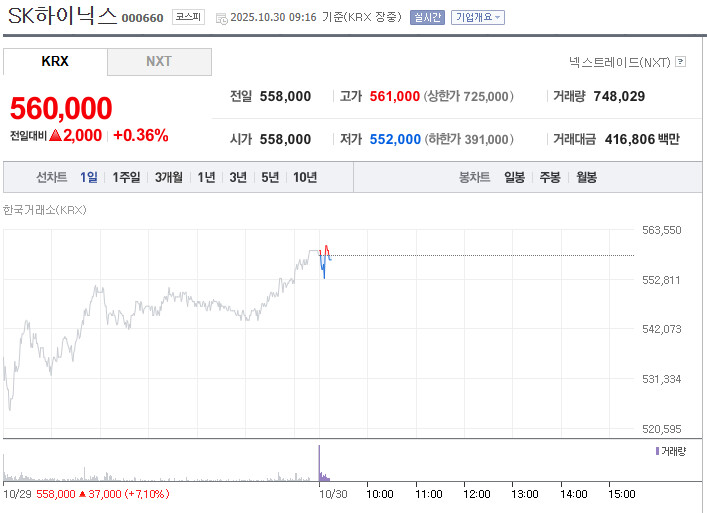This screenshot has height=513, width=707.
Task: Click the 선차트 line chart label
Action: coord(51,177)
